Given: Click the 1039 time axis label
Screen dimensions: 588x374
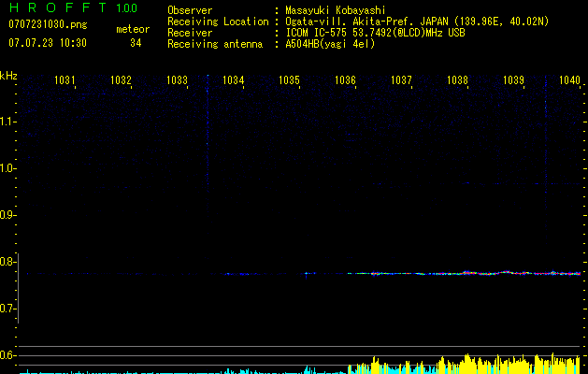Looking at the screenshot, I should pos(513,80).
